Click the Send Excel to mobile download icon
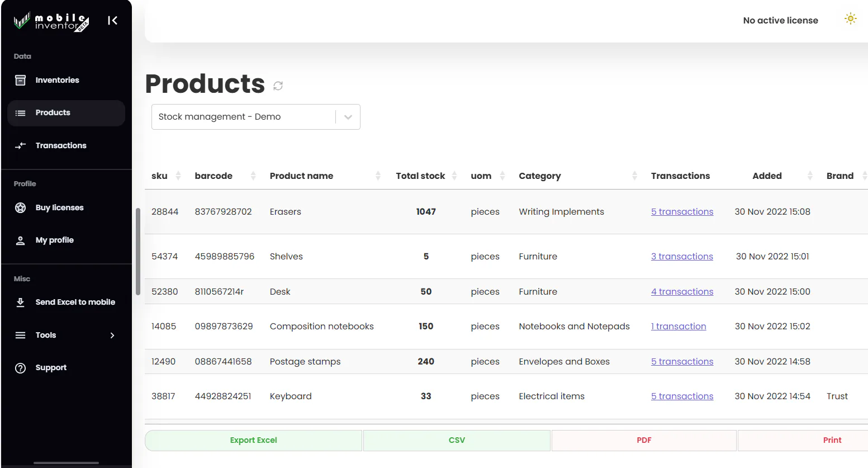 tap(20, 302)
